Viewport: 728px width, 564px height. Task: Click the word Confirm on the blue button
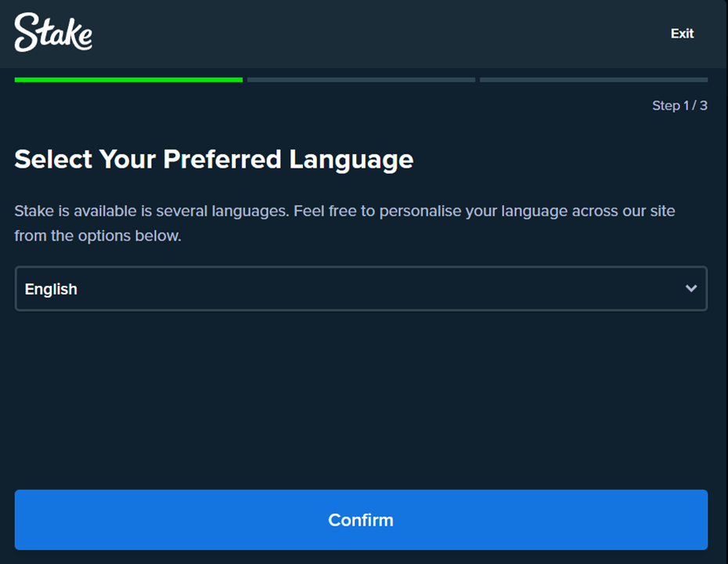pyautogui.click(x=361, y=520)
